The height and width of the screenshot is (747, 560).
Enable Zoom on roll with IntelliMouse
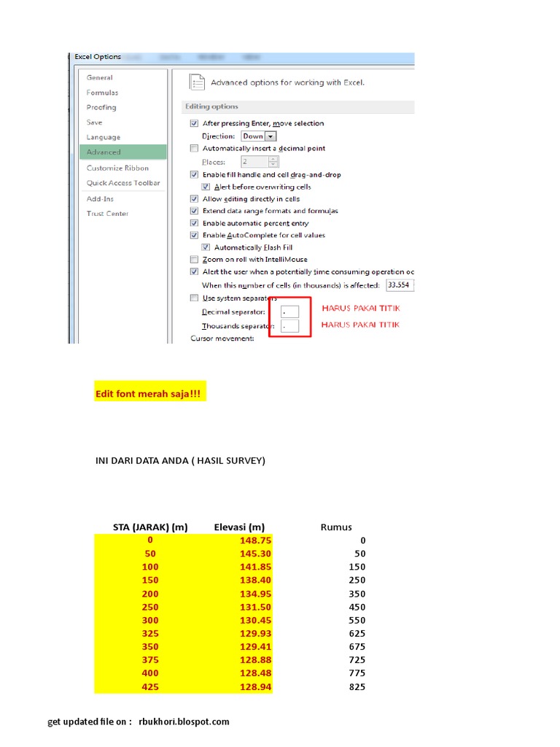click(194, 260)
